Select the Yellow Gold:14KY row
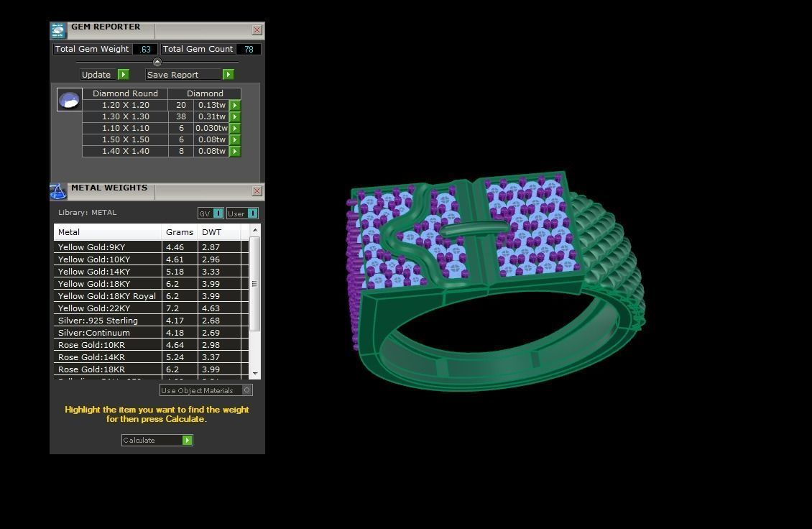 [x=151, y=272]
